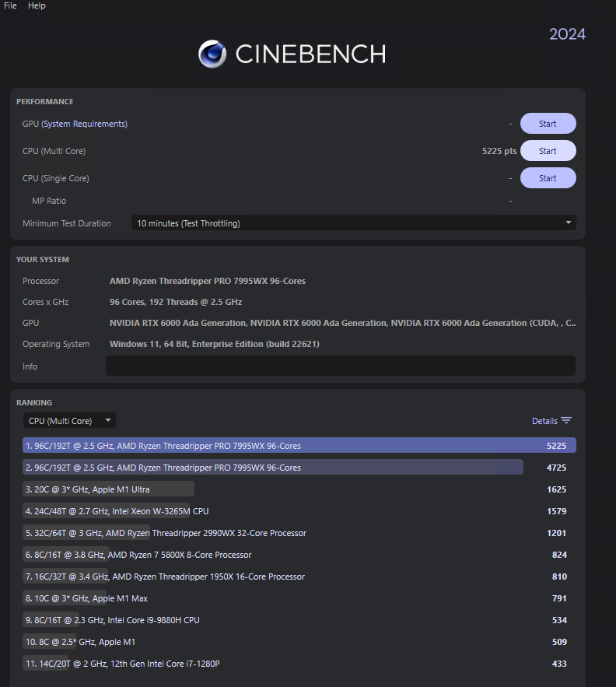This screenshot has height=687, width=616.
Task: Open the CPU (Multi Core) ranking dropdown
Action: pos(68,421)
